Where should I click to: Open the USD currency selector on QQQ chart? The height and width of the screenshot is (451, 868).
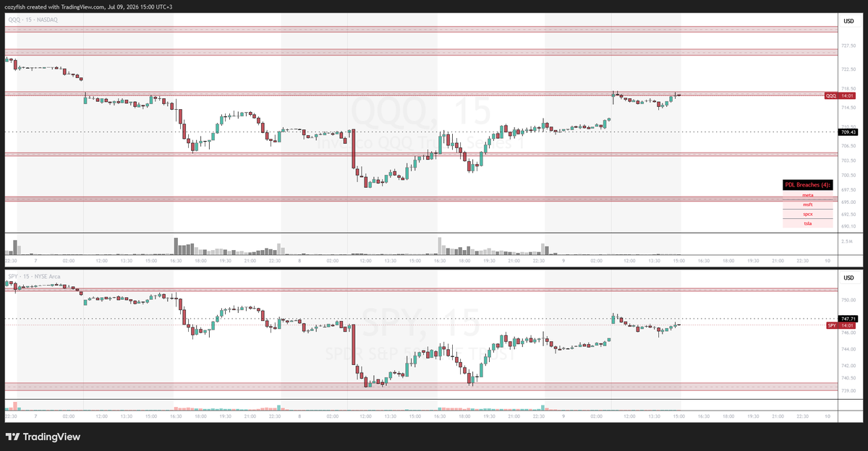coord(848,21)
